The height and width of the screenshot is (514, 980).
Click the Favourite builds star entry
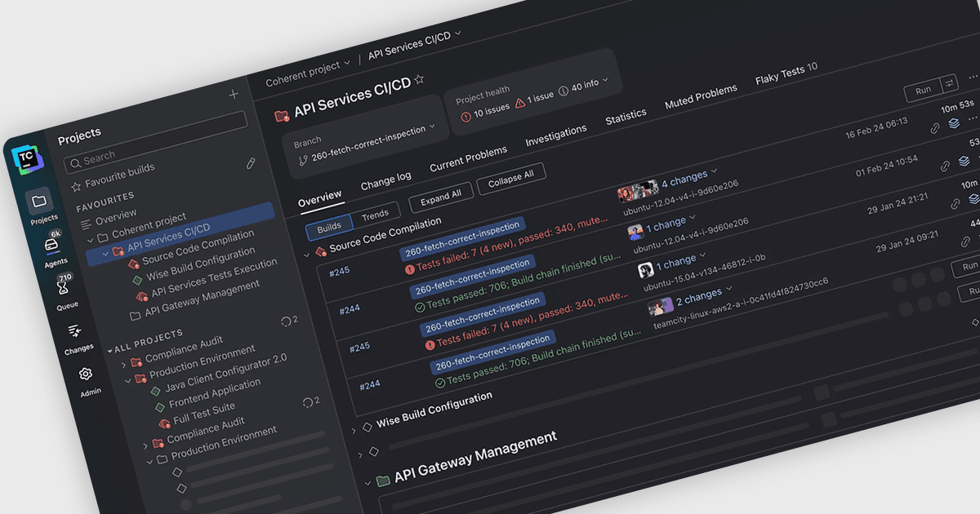coord(113,178)
